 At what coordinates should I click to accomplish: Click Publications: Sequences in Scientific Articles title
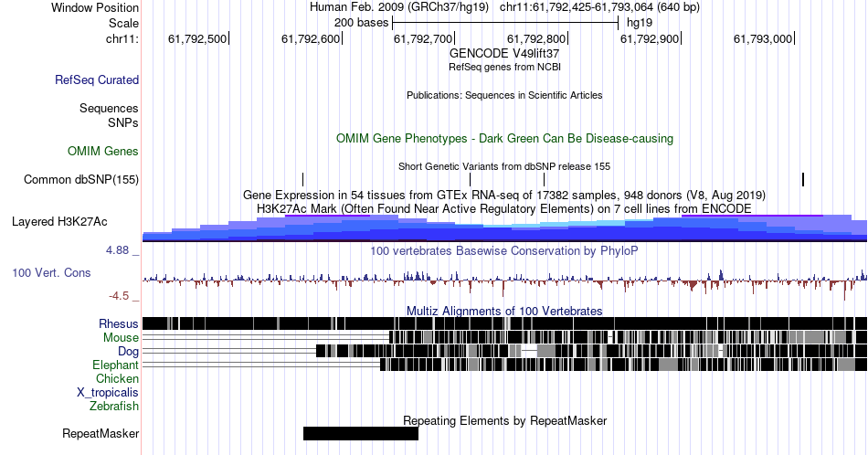coord(504,95)
